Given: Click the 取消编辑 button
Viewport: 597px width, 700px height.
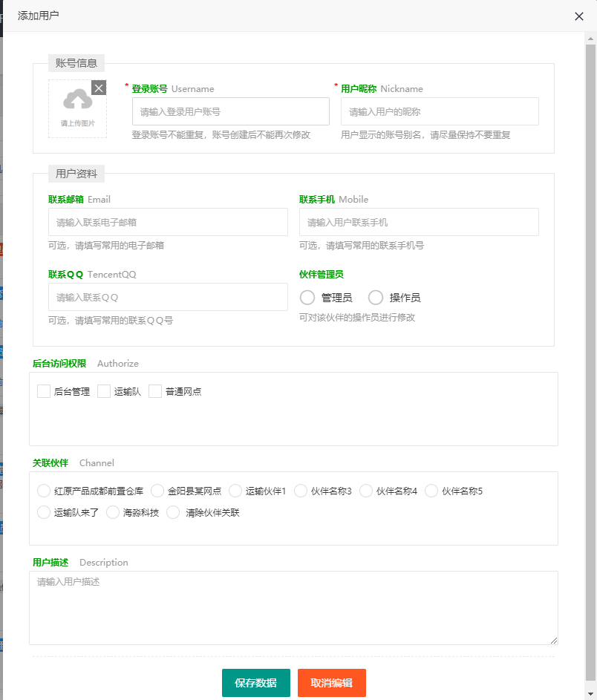Looking at the screenshot, I should 332,683.
